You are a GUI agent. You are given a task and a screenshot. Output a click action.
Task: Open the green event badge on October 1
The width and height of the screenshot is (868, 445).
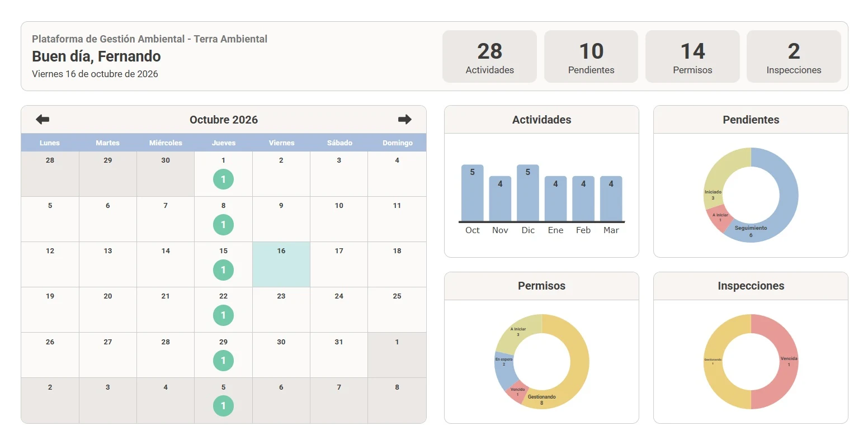pyautogui.click(x=223, y=179)
